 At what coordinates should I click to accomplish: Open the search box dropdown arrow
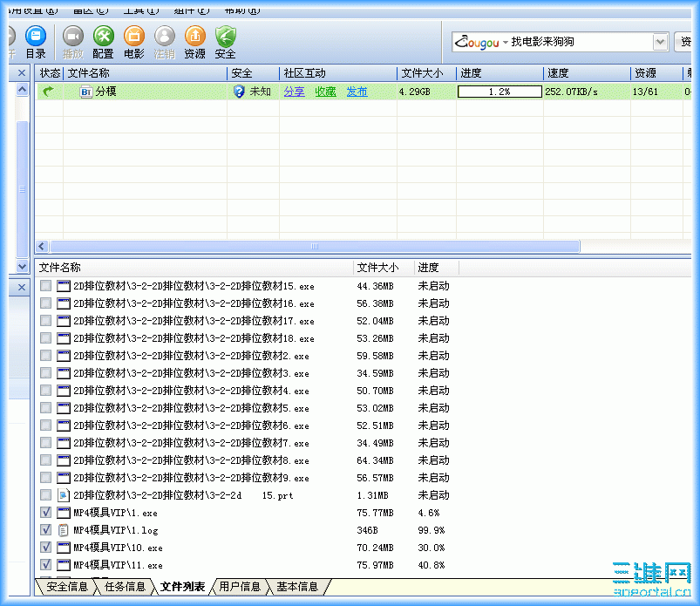660,42
